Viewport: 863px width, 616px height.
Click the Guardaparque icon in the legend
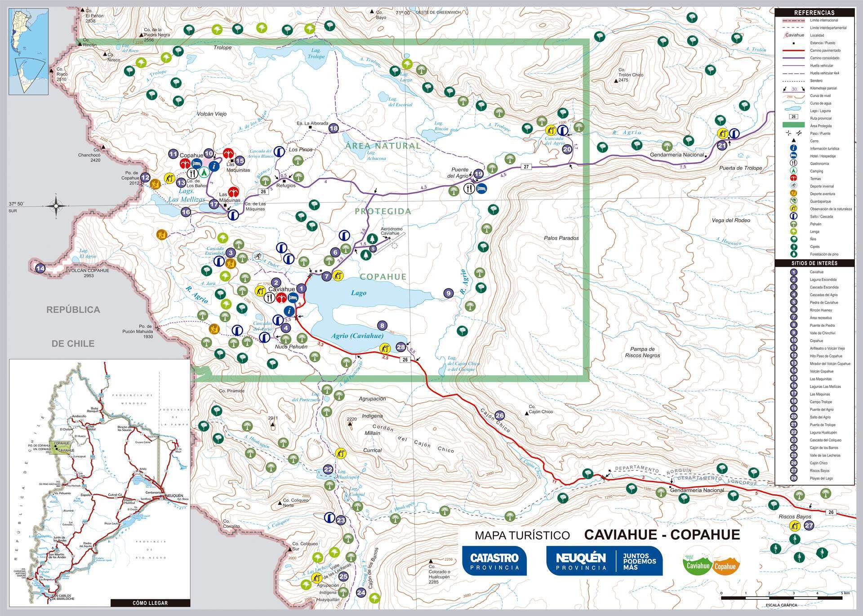click(794, 201)
